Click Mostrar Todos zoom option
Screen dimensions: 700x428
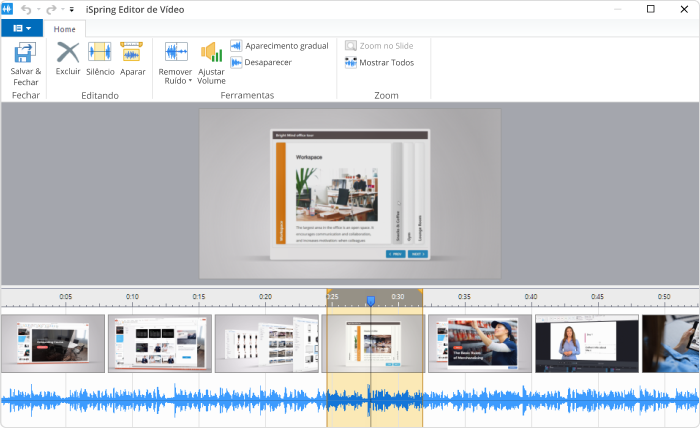tap(380, 62)
